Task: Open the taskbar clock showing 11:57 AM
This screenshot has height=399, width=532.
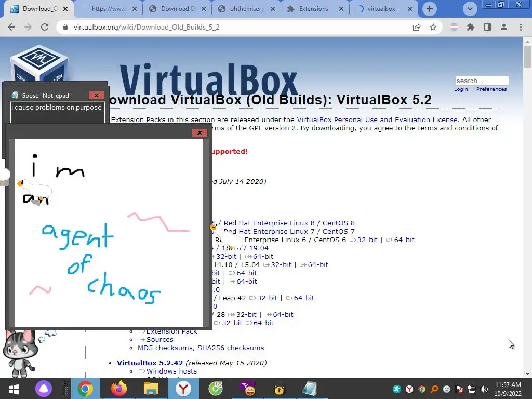Action: click(x=508, y=389)
